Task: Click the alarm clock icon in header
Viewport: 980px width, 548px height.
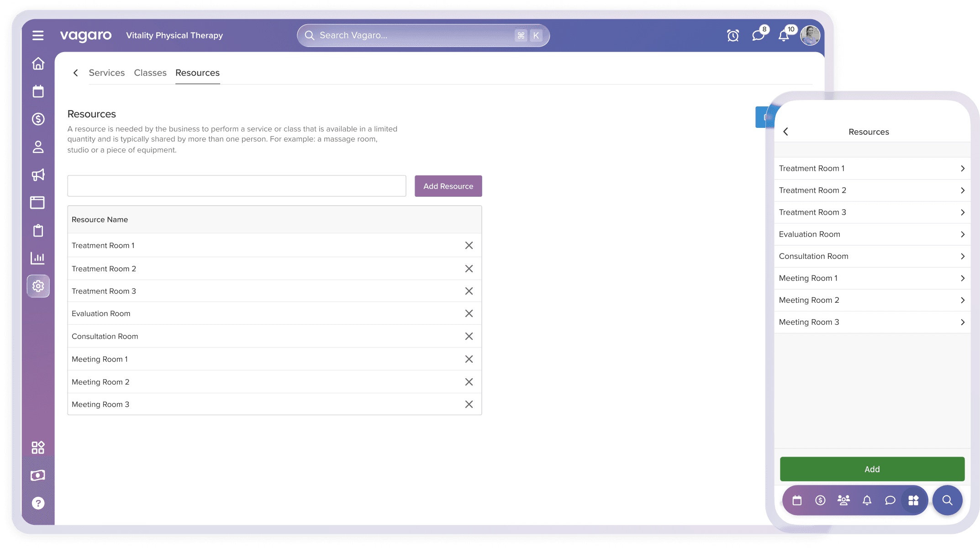Action: tap(733, 35)
